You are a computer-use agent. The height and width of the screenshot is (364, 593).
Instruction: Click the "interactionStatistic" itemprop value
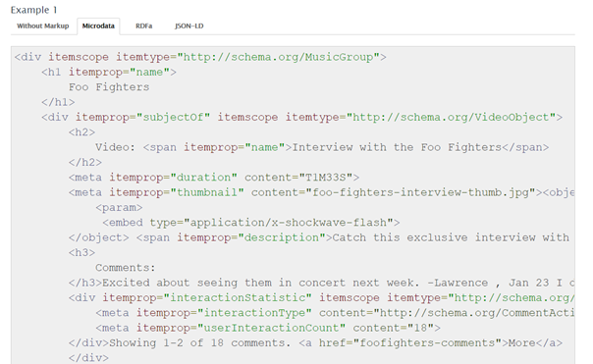click(x=238, y=297)
